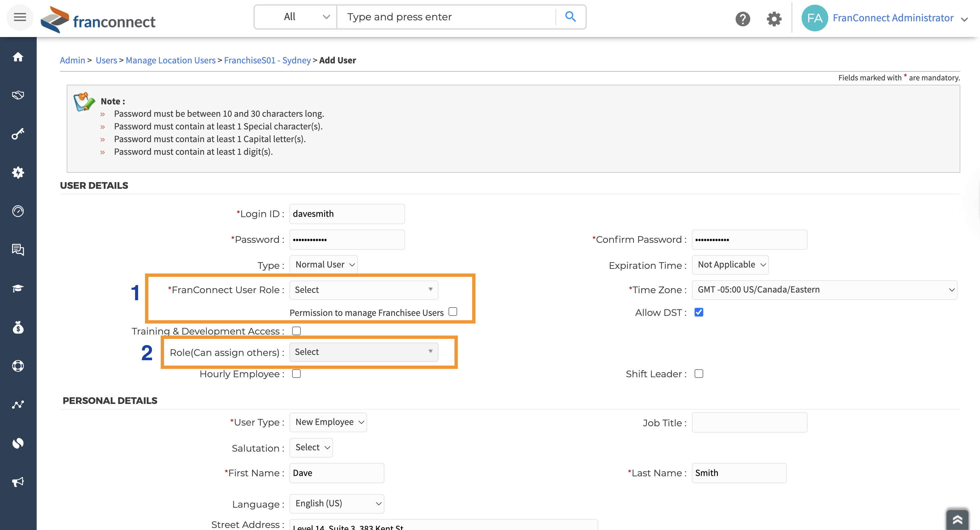This screenshot has width=980, height=530.
Task: Uncheck the Allow DST checkbox
Action: 699,313
